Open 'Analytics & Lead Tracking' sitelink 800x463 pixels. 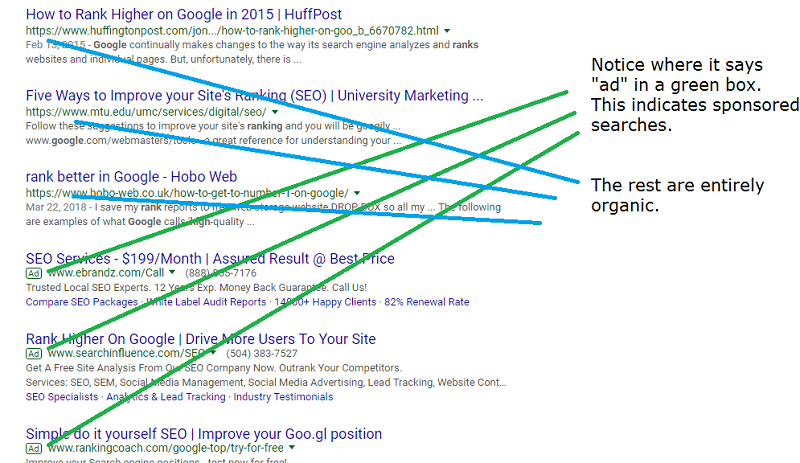[166, 397]
